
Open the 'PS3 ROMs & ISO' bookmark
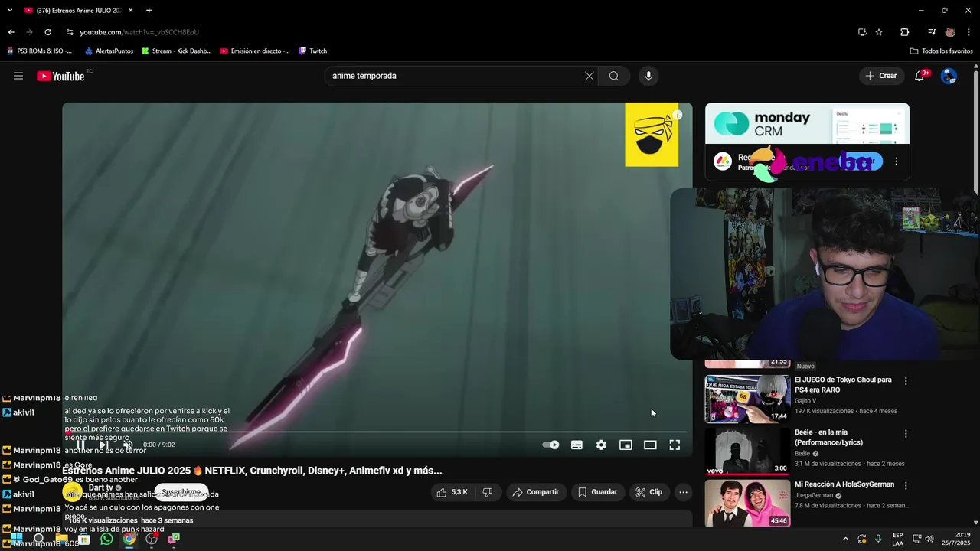pos(39,51)
